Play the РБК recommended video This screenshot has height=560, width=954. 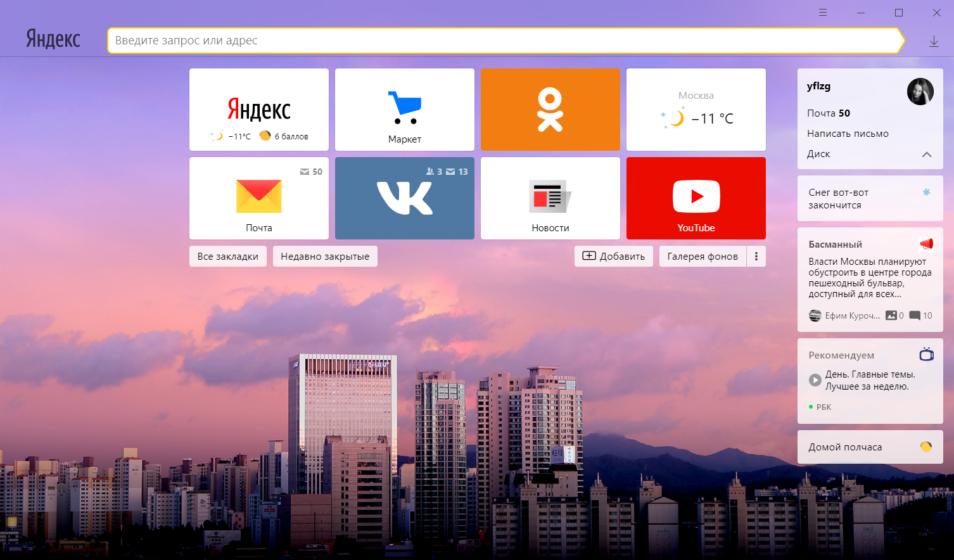815,380
